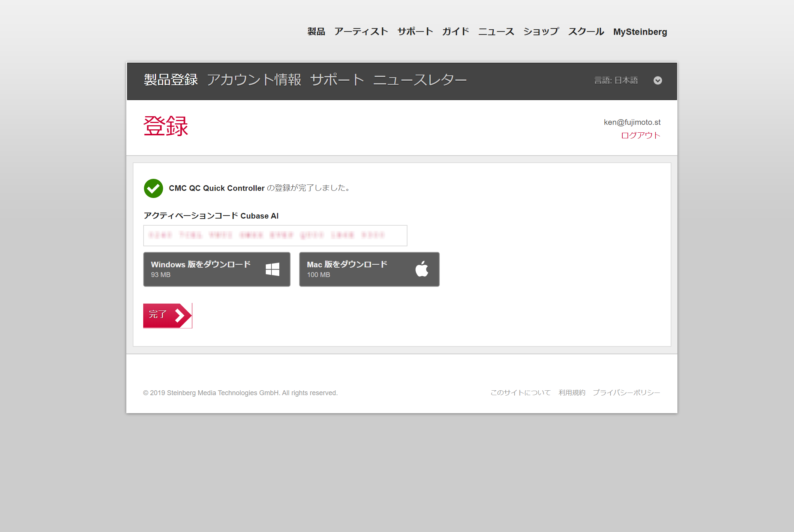This screenshot has width=794, height=532.
Task: Click the ログアウト link
Action: [x=641, y=135]
